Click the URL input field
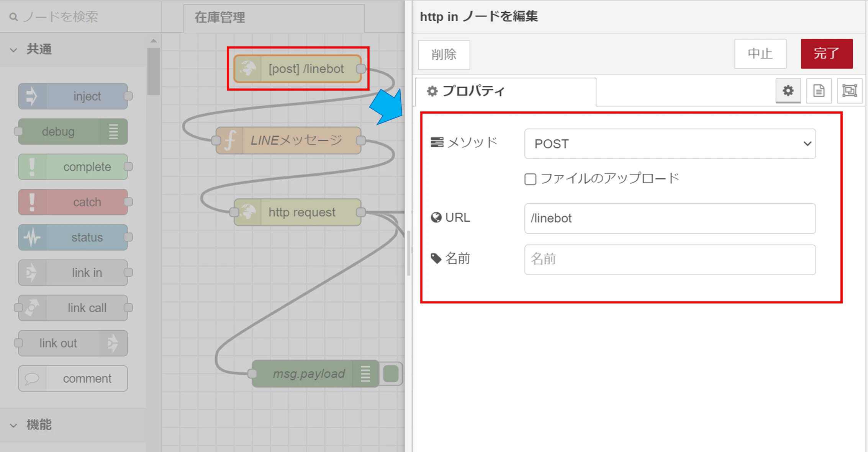This screenshot has width=868, height=452. (670, 218)
